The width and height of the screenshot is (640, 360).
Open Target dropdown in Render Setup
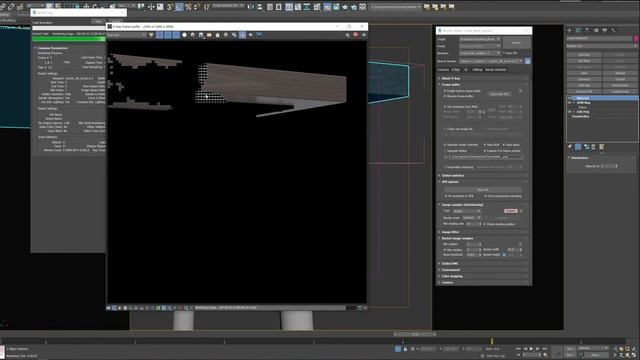tap(480, 39)
